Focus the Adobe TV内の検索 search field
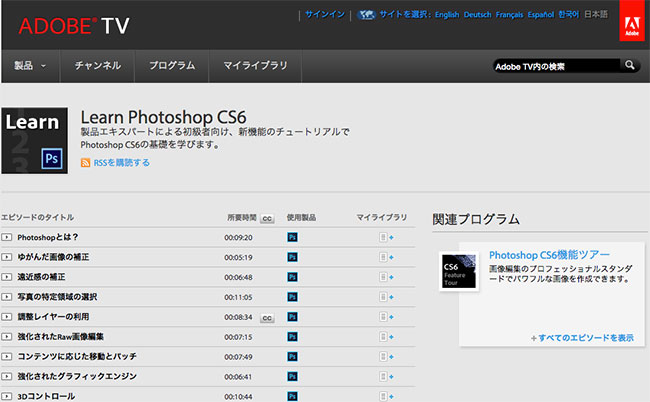 tap(558, 66)
